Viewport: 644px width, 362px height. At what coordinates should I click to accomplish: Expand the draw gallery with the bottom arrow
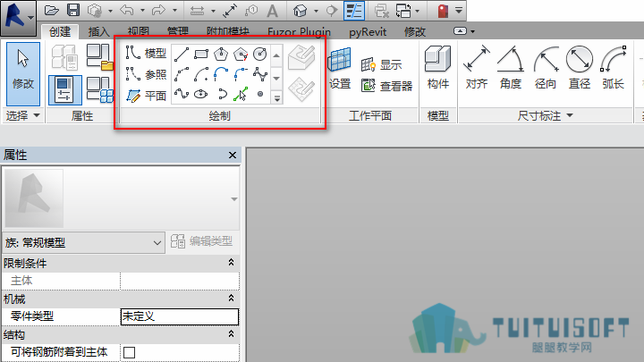click(276, 98)
